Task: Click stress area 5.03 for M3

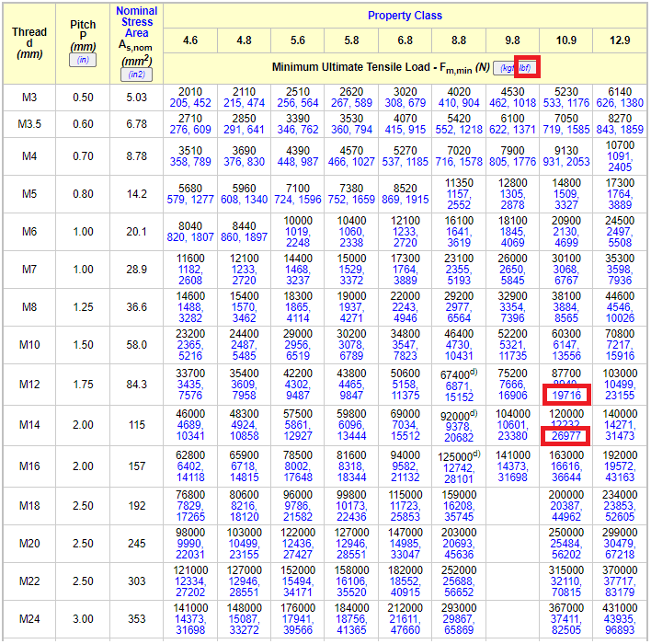Action: coord(137,98)
